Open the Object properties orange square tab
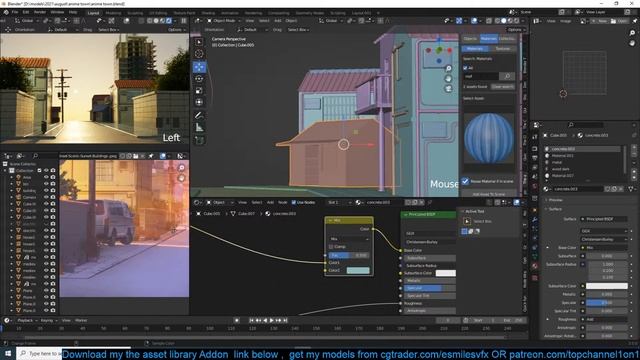Screen dimensions: 640x360 (x=535, y=210)
